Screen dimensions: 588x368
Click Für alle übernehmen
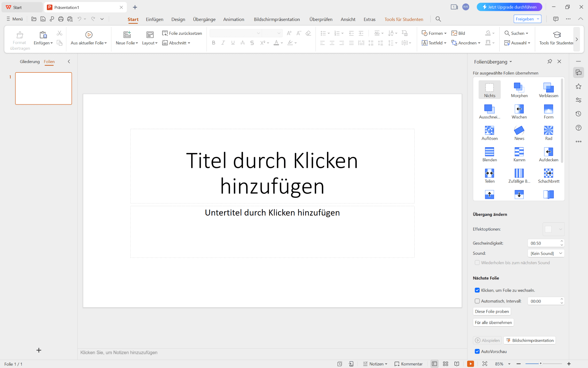pyautogui.click(x=493, y=322)
